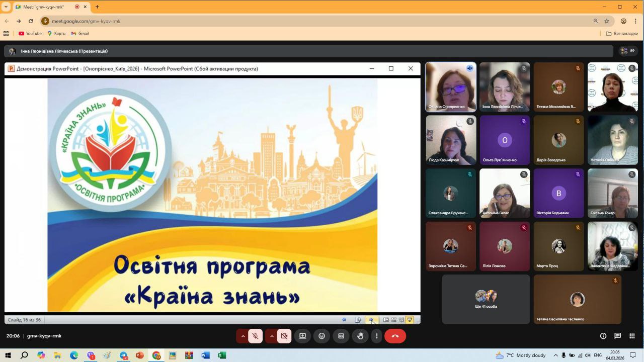Switch to Slide Sorter view icon

pyautogui.click(x=393, y=319)
